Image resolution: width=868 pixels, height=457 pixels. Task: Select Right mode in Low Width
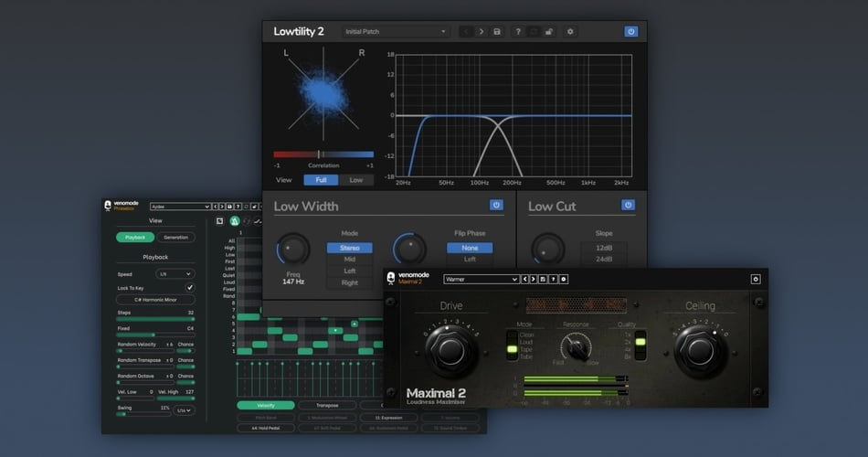tap(349, 282)
